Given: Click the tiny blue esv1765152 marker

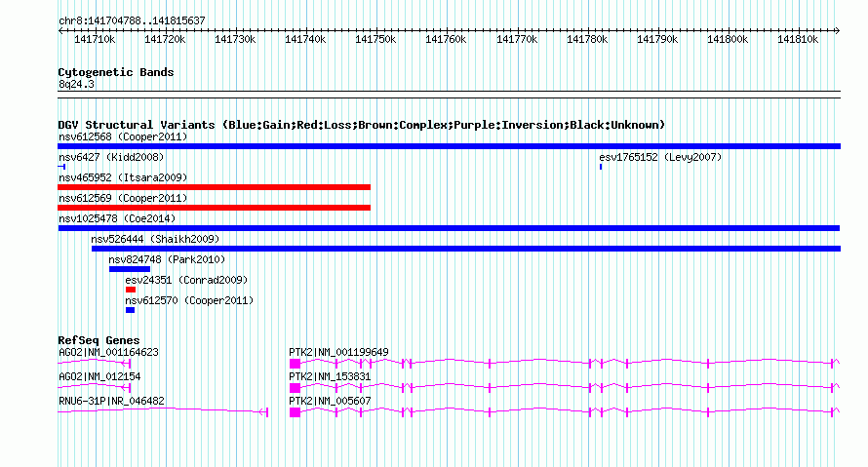Looking at the screenshot, I should [x=601, y=167].
